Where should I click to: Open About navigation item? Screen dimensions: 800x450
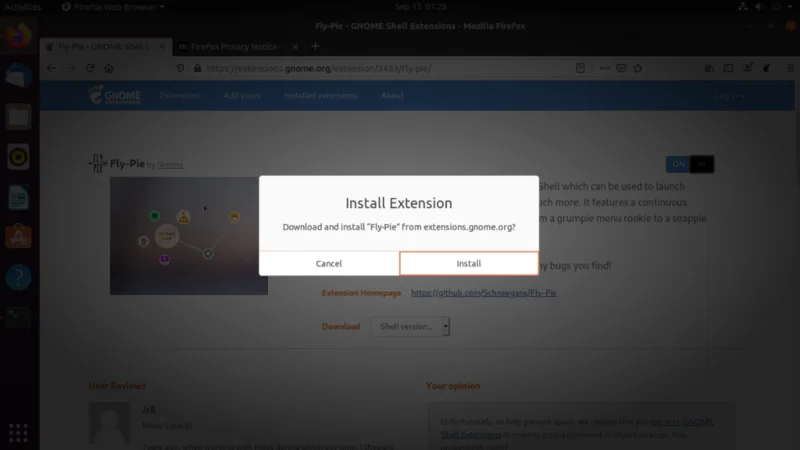[392, 95]
